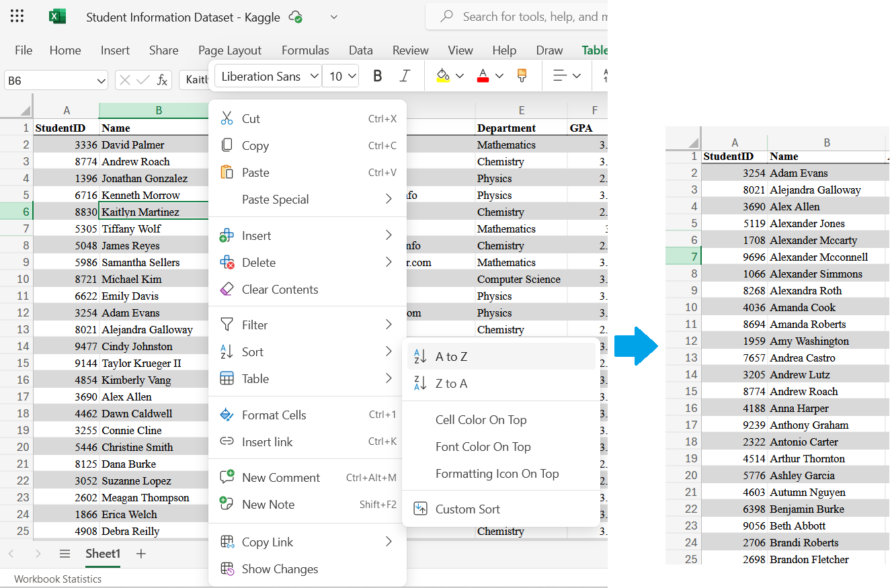Image resolution: width=890 pixels, height=588 pixels.
Task: Click the New Note icon
Action: tap(227, 504)
